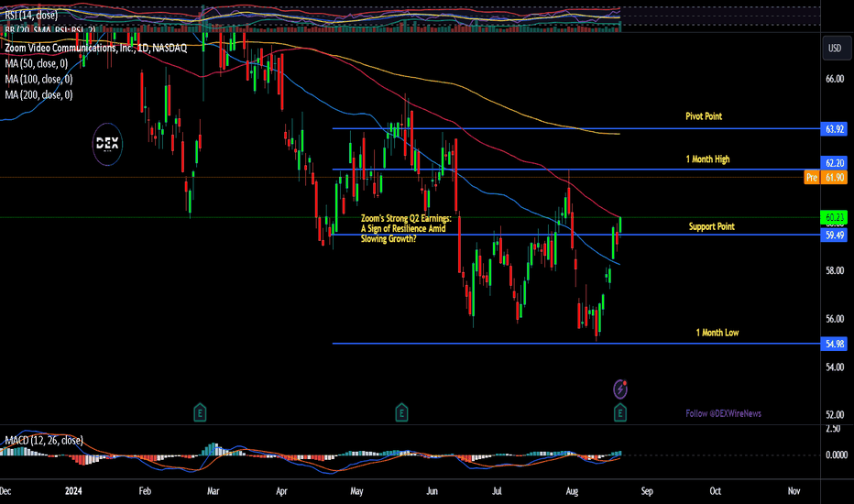Select the MA (200, close, 0) legend
This screenshot has height=504, width=854.
38,94
